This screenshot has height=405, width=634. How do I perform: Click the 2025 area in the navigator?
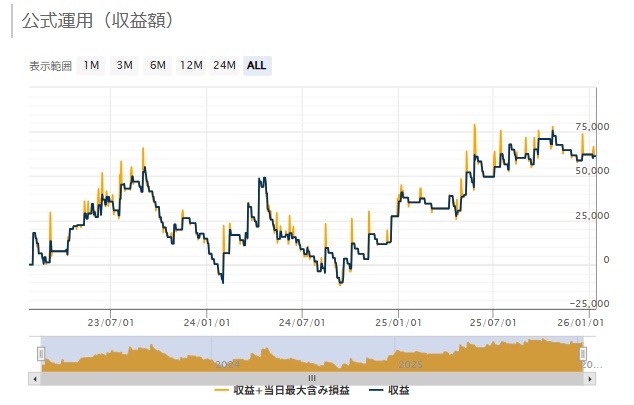click(x=410, y=364)
